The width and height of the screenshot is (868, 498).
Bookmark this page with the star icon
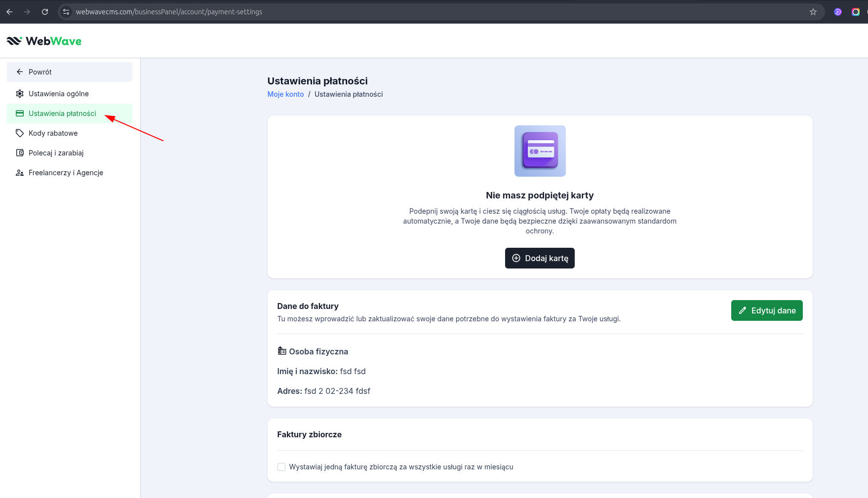coord(813,12)
